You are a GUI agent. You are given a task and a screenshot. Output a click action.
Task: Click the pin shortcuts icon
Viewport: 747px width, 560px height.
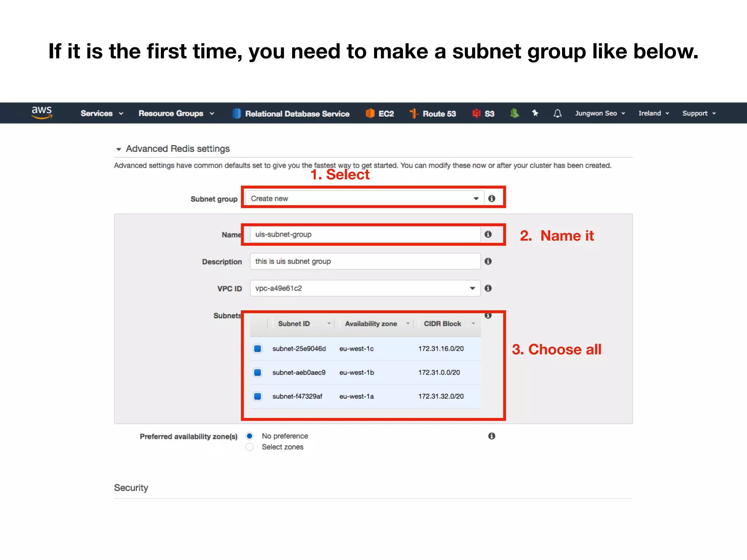coord(535,113)
